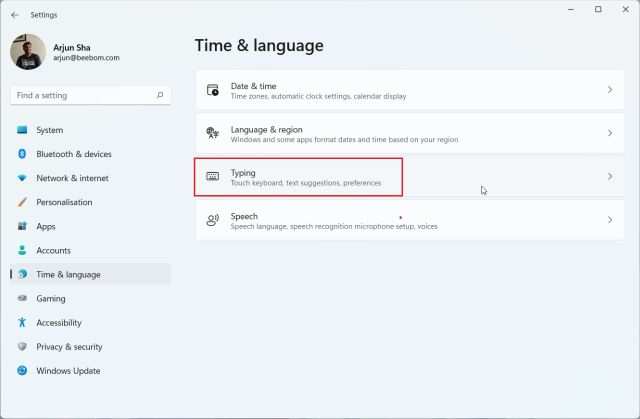This screenshot has height=419, width=640.
Task: Click the Privacy shield icon
Action: point(22,346)
